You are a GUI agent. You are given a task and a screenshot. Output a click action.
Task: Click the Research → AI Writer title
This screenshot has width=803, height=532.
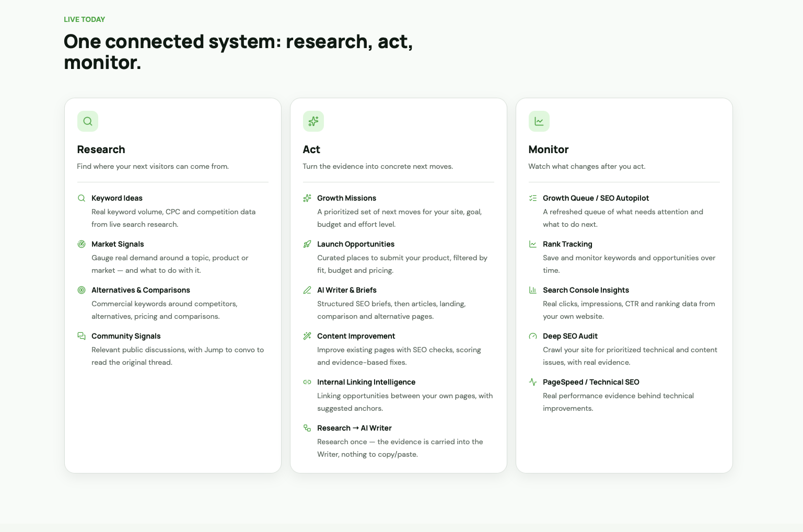click(354, 428)
